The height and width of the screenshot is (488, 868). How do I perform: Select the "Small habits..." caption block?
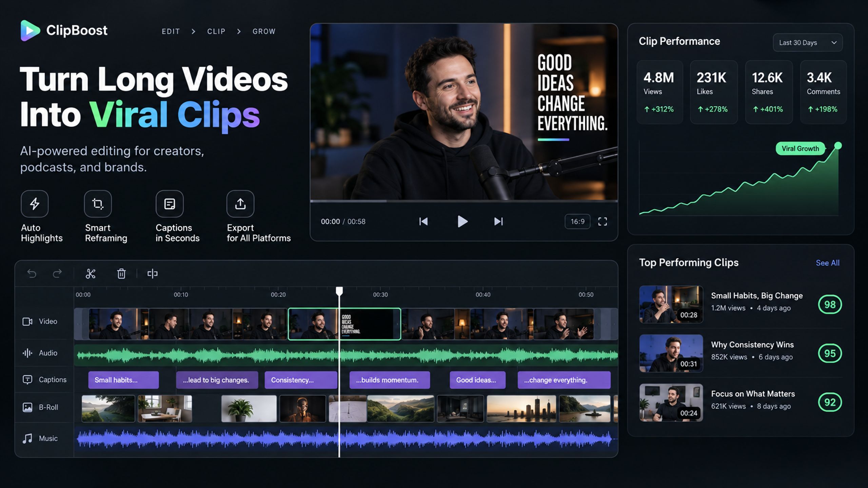(x=123, y=380)
